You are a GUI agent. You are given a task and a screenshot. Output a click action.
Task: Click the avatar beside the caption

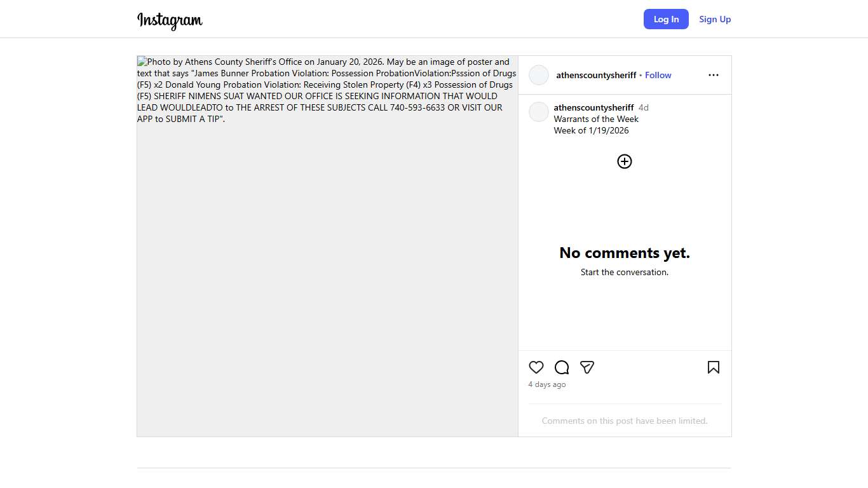tap(539, 112)
